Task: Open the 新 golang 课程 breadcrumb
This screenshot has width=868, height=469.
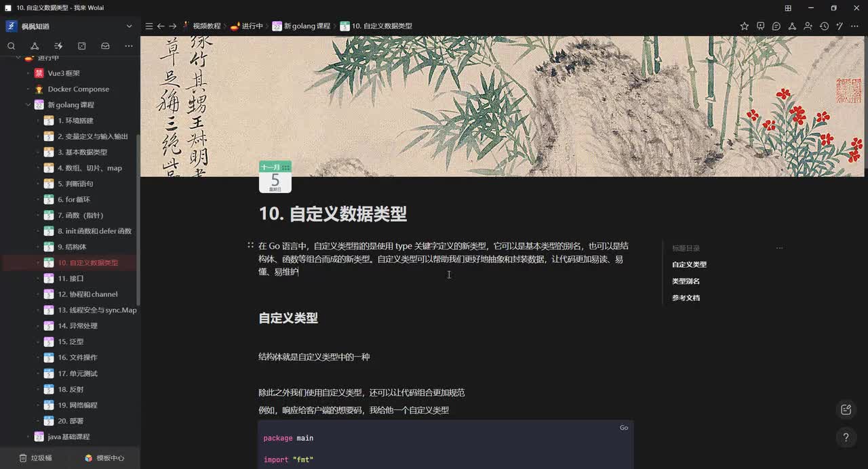Action: point(301,26)
